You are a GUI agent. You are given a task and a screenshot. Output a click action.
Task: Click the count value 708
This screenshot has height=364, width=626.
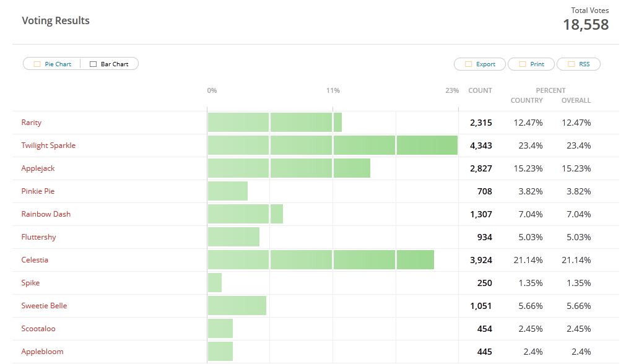485,191
